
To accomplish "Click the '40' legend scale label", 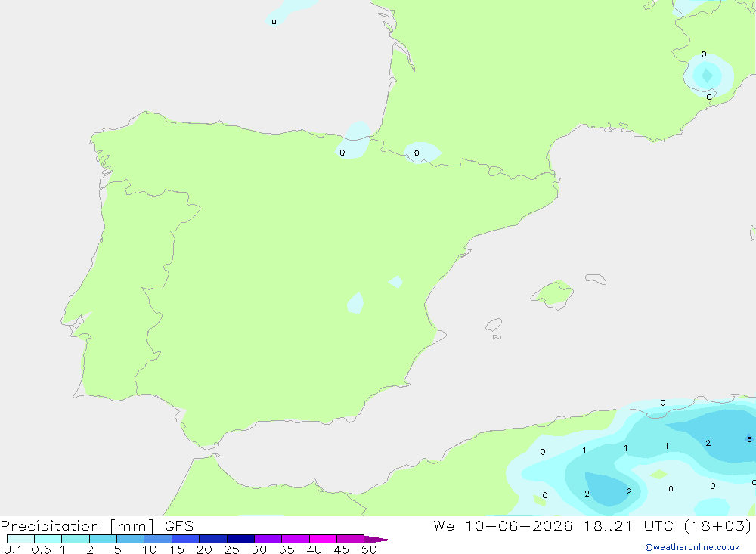I will [x=314, y=549].
